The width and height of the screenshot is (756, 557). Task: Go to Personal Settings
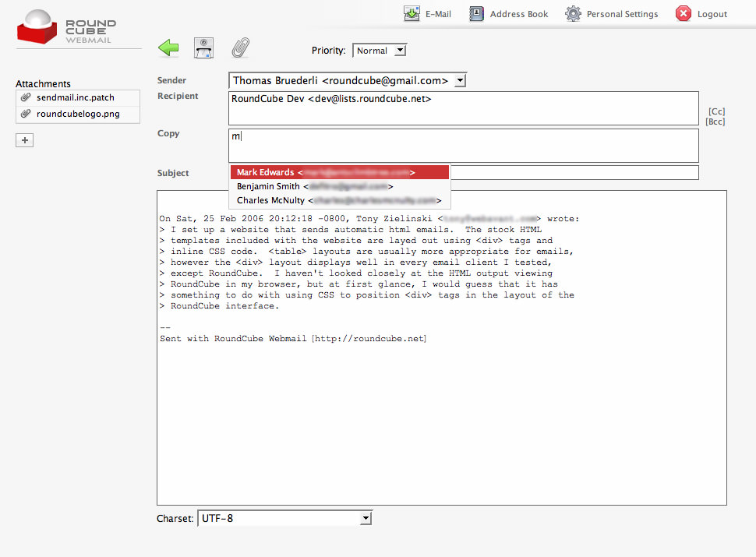[x=611, y=14]
